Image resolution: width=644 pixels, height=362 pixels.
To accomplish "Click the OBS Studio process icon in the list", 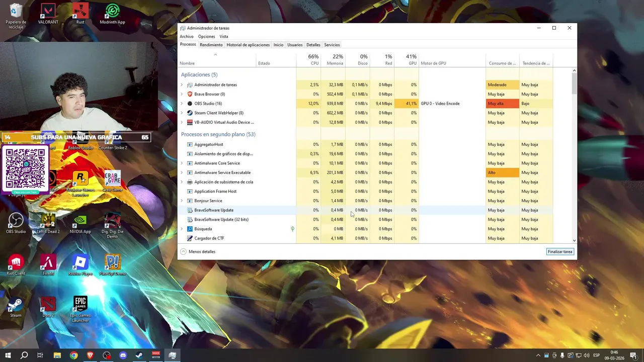I will [x=190, y=104].
